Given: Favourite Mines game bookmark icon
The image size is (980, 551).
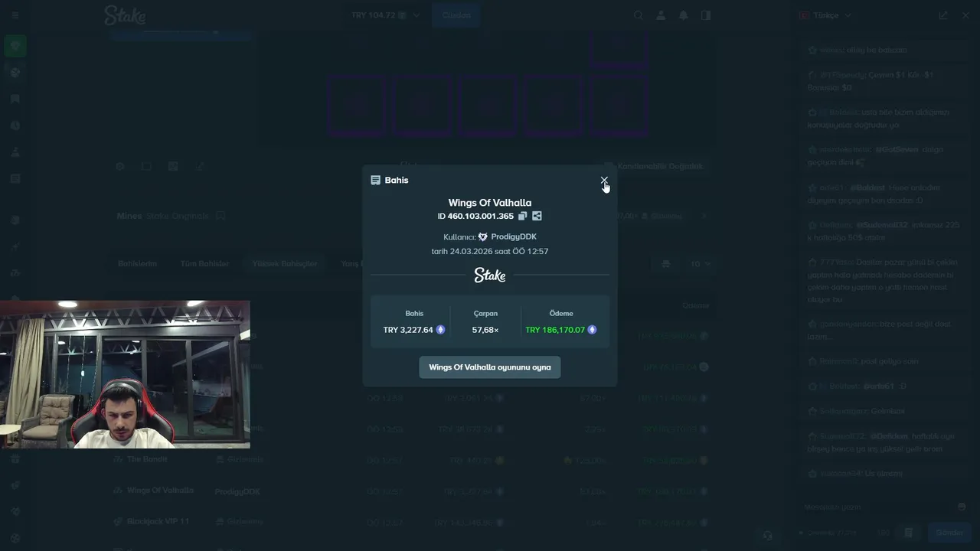Looking at the screenshot, I should (220, 216).
